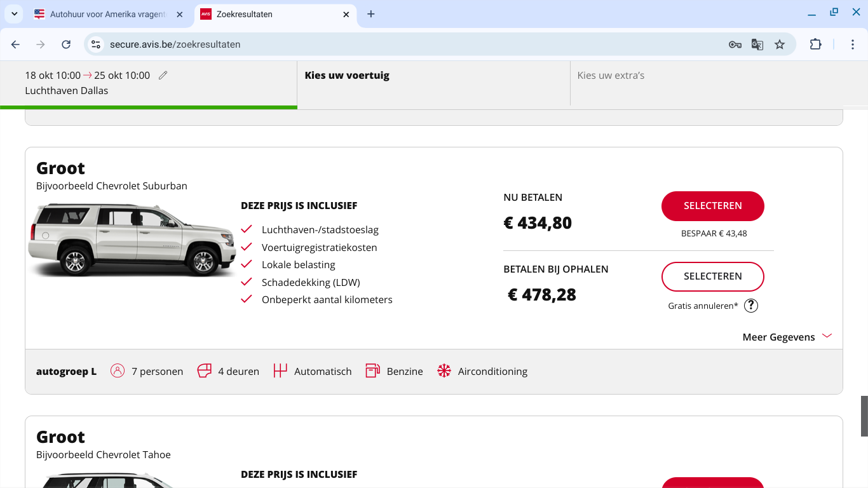Click the translate page icon in address bar
This screenshot has height=488, width=868.
(757, 44)
